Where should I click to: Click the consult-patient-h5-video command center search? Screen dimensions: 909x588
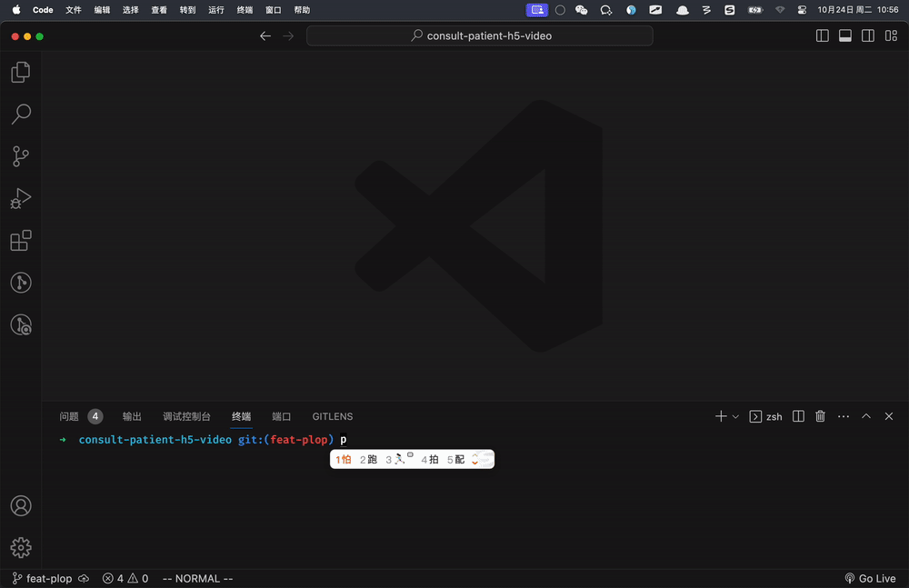click(x=480, y=36)
